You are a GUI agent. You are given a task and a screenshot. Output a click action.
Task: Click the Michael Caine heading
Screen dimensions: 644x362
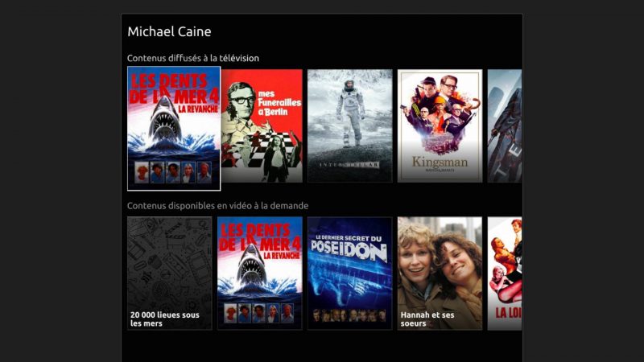tap(169, 31)
